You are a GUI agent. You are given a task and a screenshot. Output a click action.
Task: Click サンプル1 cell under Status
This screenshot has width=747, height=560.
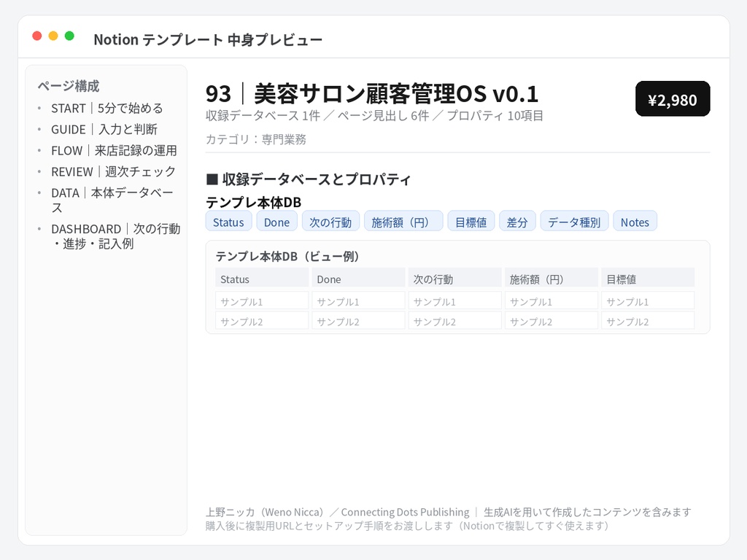[262, 301]
